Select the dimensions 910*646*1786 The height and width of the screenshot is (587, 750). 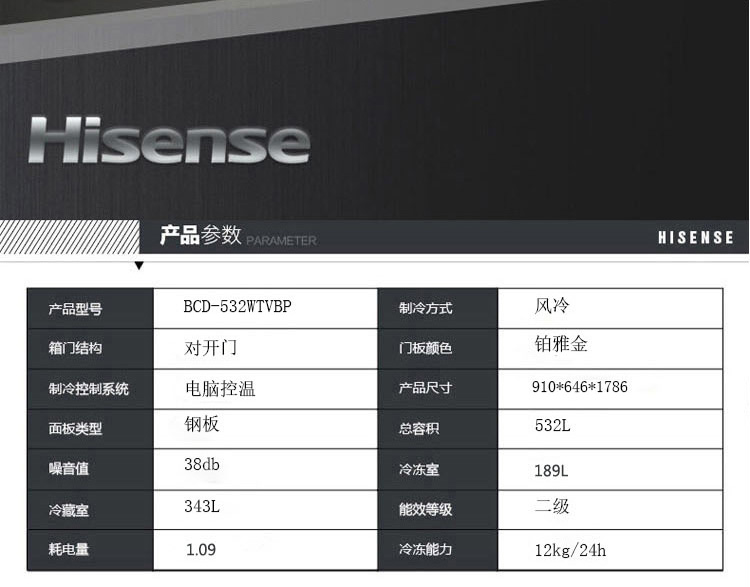(580, 387)
